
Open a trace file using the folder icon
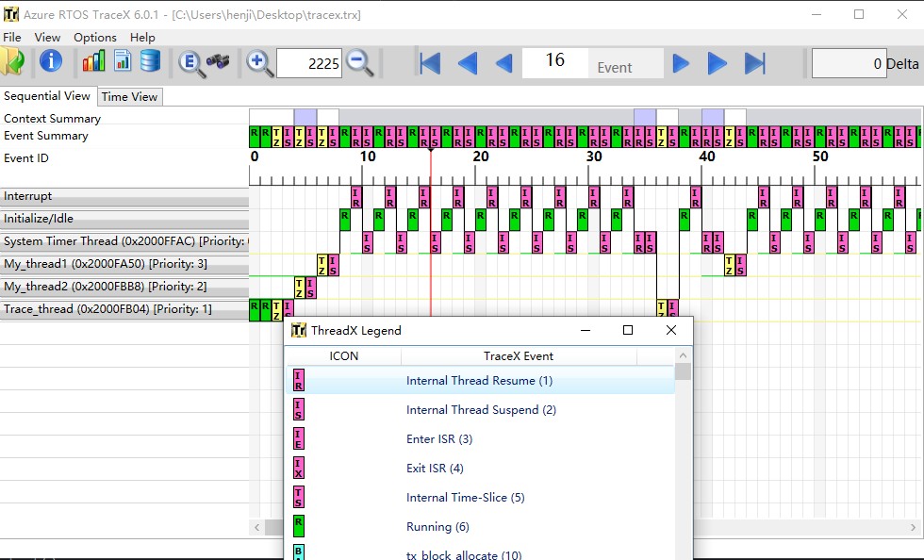tap(17, 62)
